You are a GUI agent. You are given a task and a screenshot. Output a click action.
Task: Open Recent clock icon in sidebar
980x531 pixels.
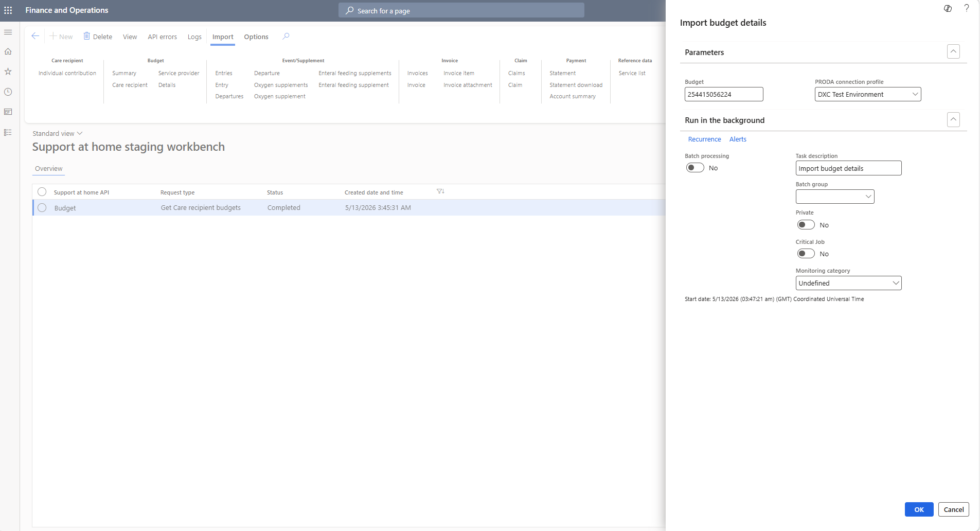click(8, 92)
